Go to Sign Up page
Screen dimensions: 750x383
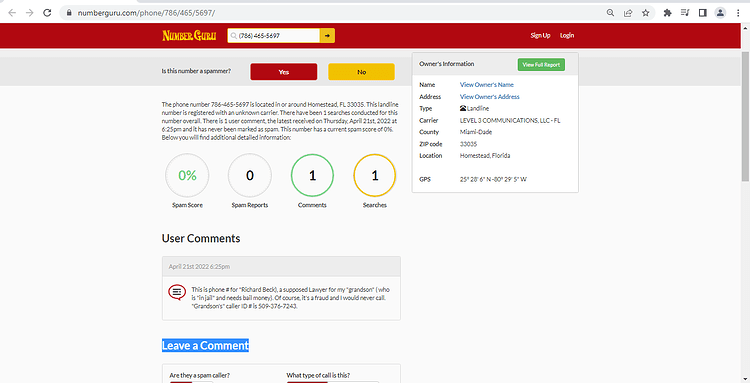(x=540, y=35)
